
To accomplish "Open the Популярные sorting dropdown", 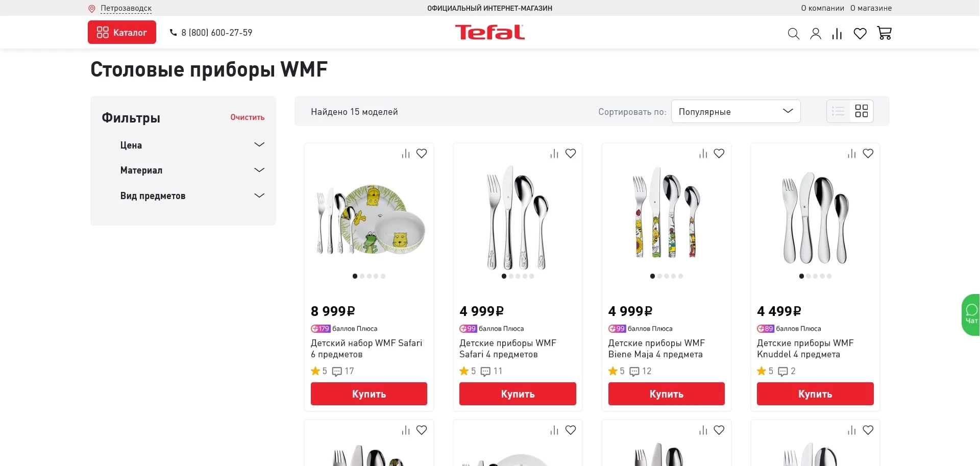I will [736, 111].
